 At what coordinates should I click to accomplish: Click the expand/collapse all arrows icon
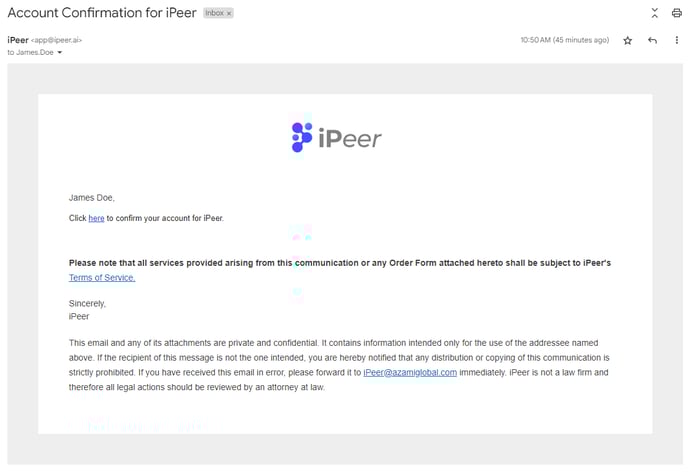654,13
